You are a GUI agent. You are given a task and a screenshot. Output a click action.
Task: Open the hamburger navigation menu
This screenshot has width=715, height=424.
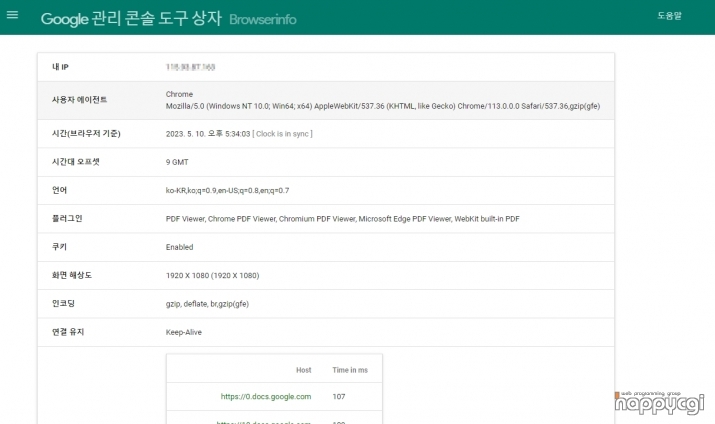click(12, 15)
